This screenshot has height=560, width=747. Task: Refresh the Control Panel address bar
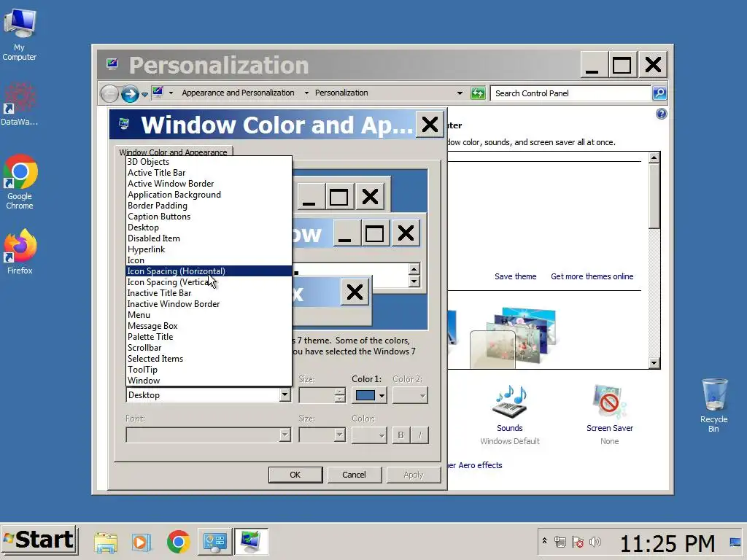[477, 93]
